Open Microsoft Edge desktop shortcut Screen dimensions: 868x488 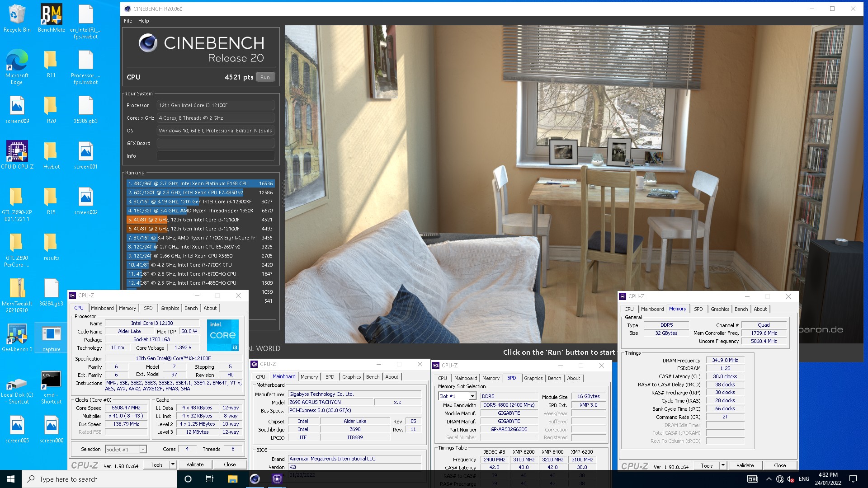pos(17,67)
